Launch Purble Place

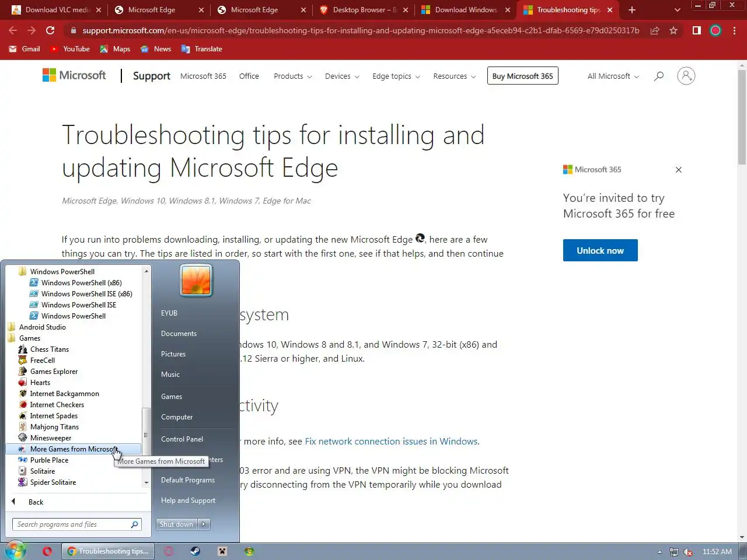tap(49, 460)
